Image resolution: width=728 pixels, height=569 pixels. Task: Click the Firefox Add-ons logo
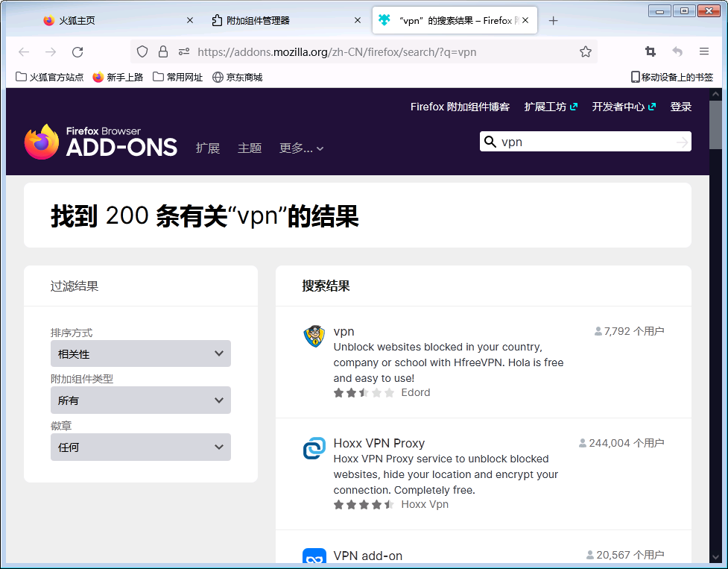(101, 142)
